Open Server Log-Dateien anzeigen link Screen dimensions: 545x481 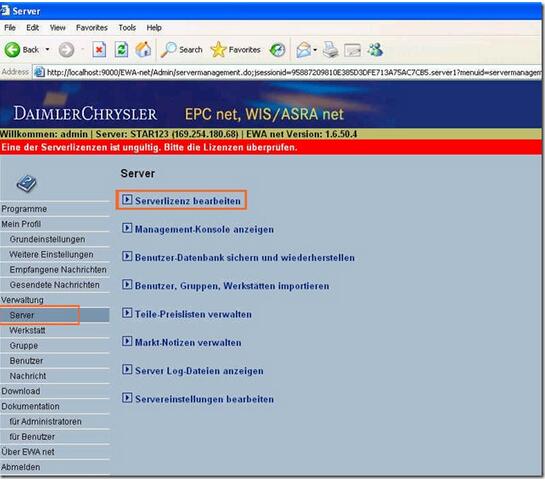(199, 371)
